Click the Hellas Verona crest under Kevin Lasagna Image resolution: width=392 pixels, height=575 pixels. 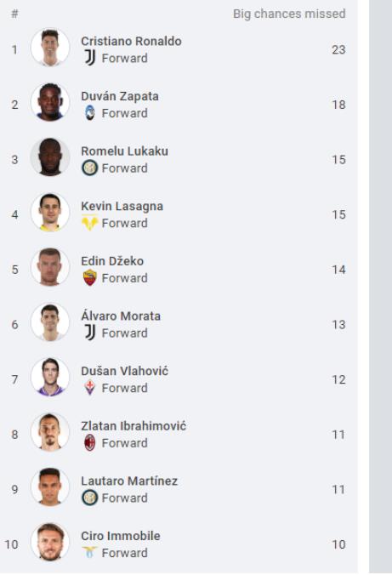90,223
